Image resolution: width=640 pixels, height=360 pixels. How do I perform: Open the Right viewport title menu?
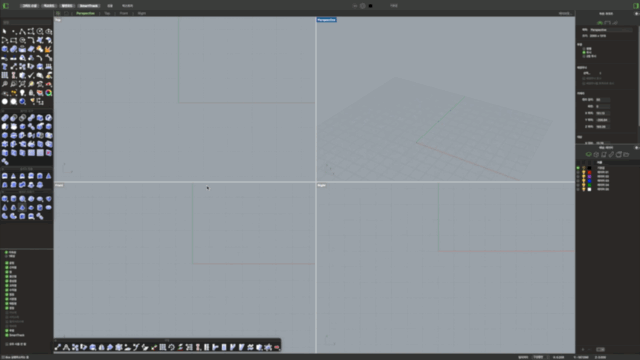tap(322, 185)
